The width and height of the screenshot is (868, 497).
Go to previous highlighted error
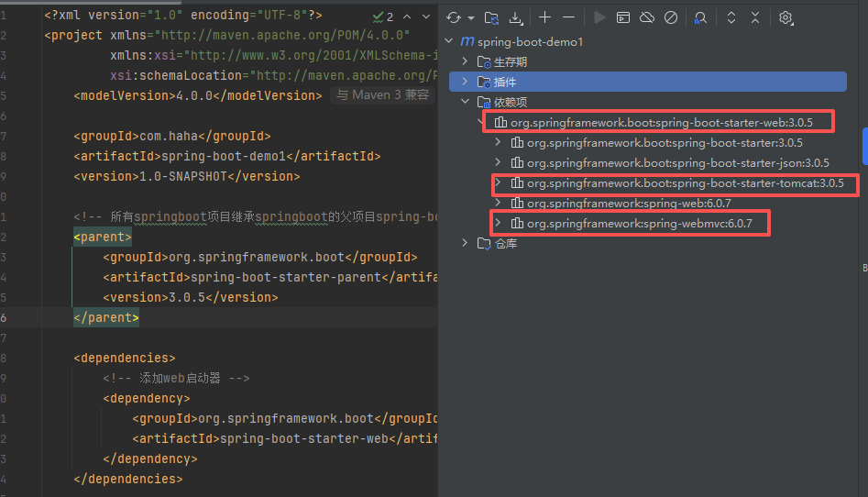[407, 17]
